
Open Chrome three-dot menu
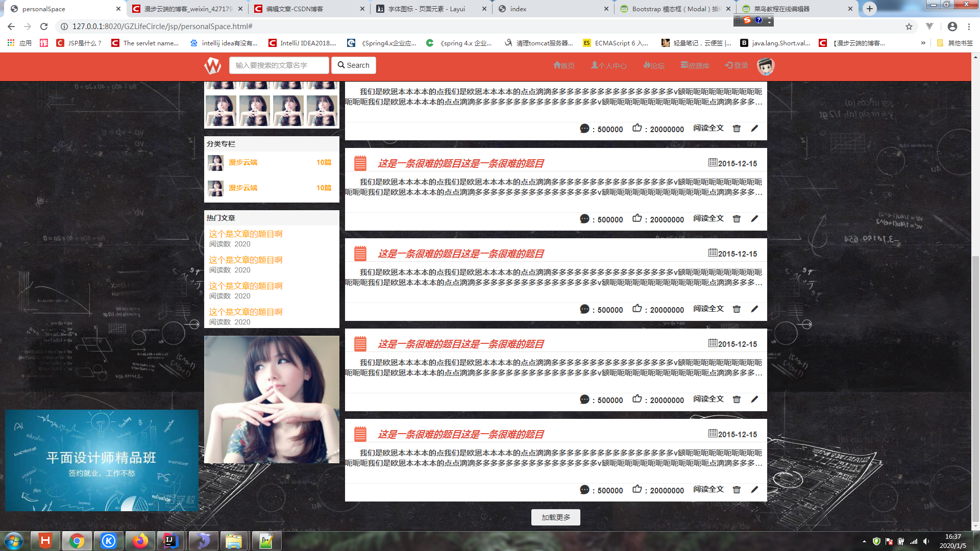[x=969, y=27]
